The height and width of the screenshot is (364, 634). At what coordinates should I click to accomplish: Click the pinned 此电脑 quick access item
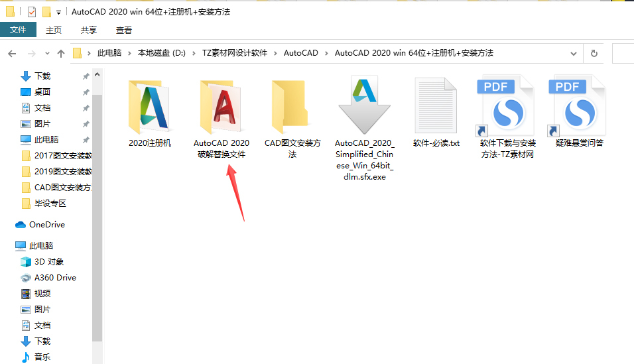pyautogui.click(x=46, y=139)
